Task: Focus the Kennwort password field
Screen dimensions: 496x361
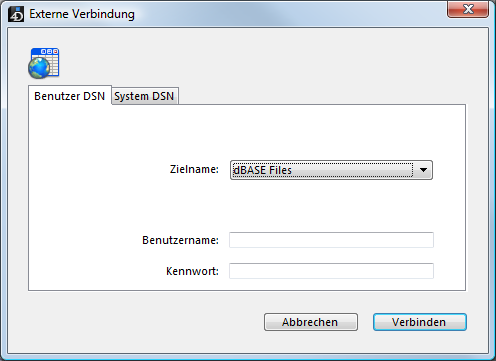Action: click(331, 271)
